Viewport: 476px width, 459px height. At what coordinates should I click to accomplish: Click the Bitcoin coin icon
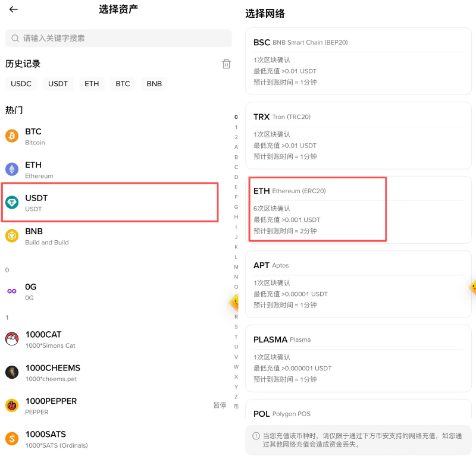pyautogui.click(x=12, y=136)
